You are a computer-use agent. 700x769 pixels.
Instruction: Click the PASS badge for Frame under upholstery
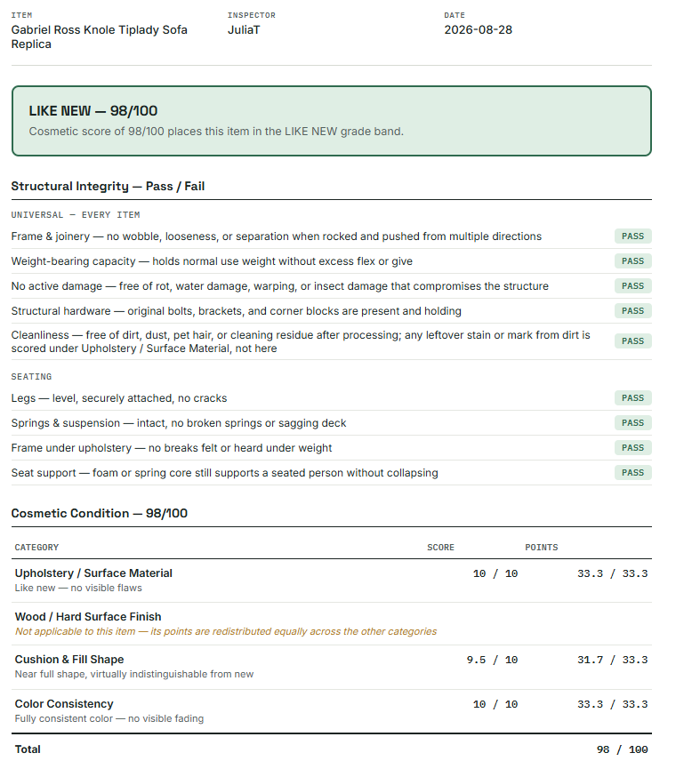[x=632, y=448]
